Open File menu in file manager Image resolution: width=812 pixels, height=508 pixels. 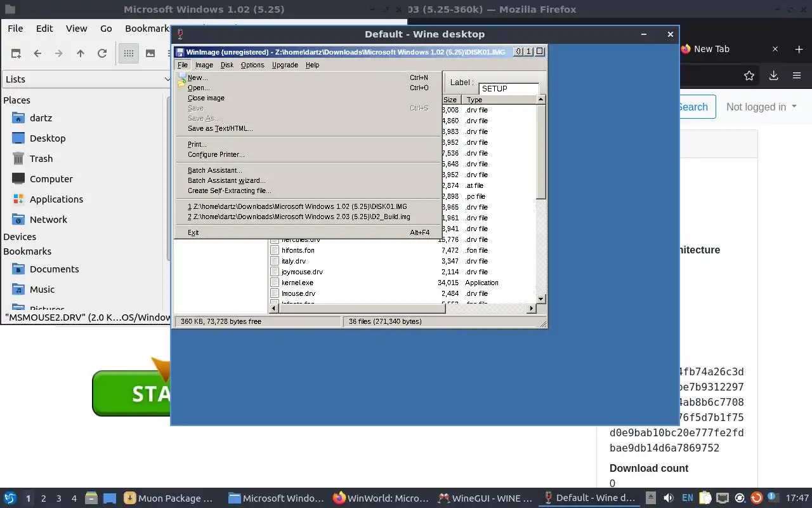point(15,29)
